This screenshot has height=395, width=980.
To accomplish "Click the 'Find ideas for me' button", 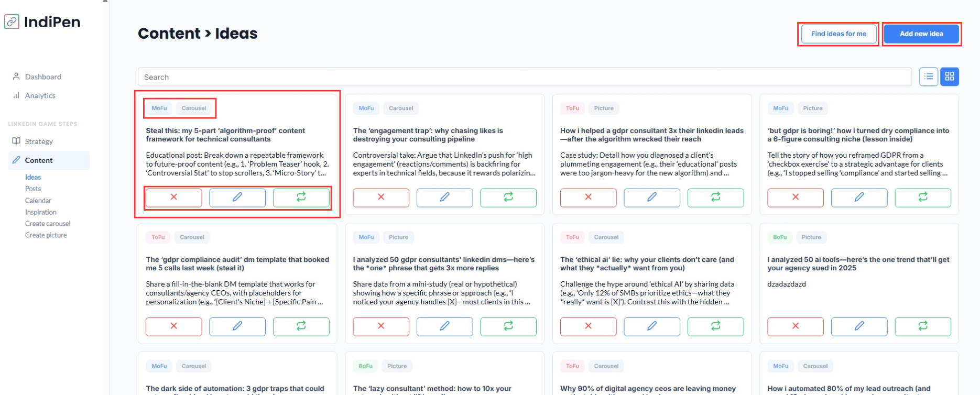I will pyautogui.click(x=838, y=34).
